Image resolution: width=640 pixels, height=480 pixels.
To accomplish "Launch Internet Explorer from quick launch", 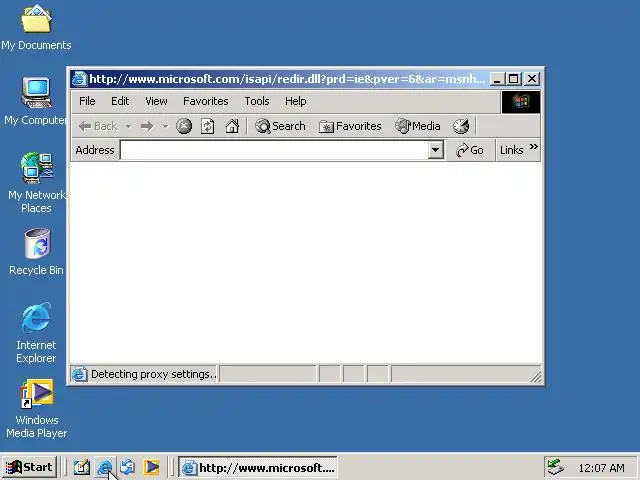I will (x=105, y=467).
